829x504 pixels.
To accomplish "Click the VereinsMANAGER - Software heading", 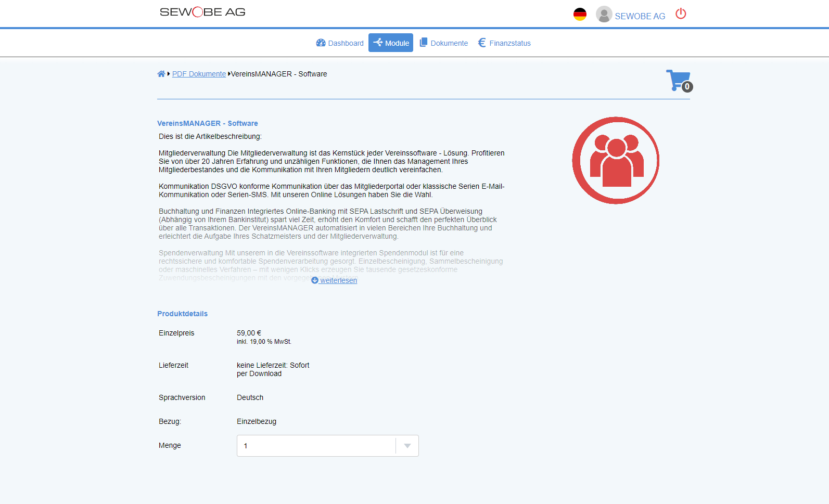I will [x=208, y=123].
